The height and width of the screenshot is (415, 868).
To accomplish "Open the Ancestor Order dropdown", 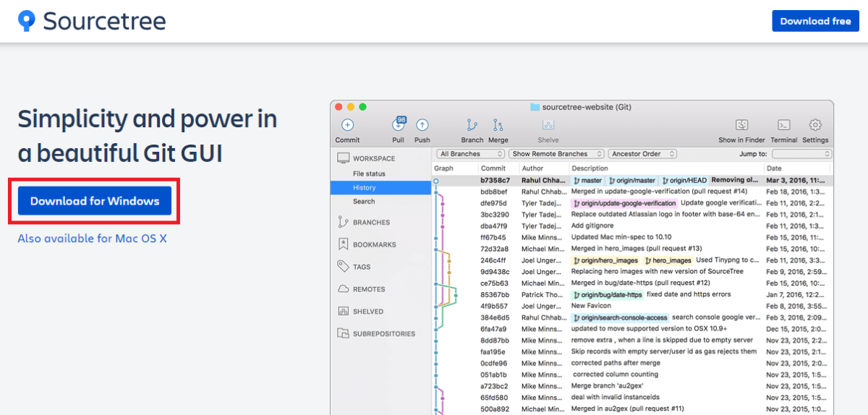I will coord(643,154).
